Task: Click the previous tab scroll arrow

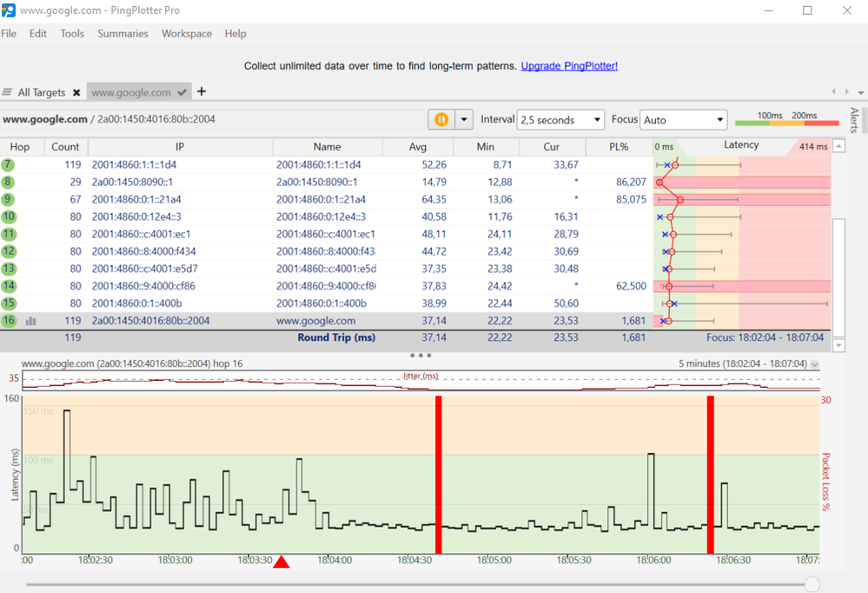Action: point(833,92)
